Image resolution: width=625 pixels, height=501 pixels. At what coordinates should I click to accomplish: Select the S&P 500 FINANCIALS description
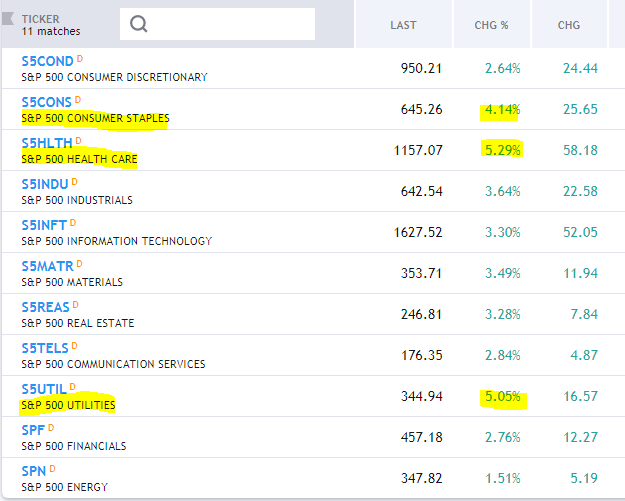(74, 446)
